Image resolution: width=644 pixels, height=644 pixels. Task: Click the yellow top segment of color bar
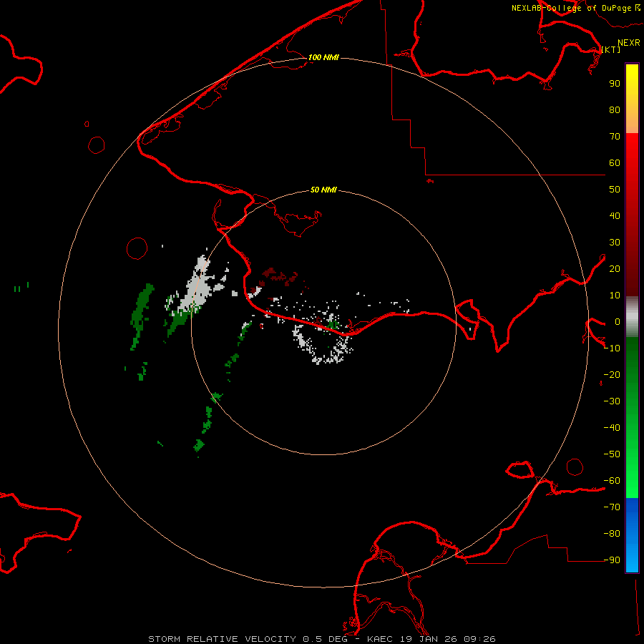click(632, 99)
